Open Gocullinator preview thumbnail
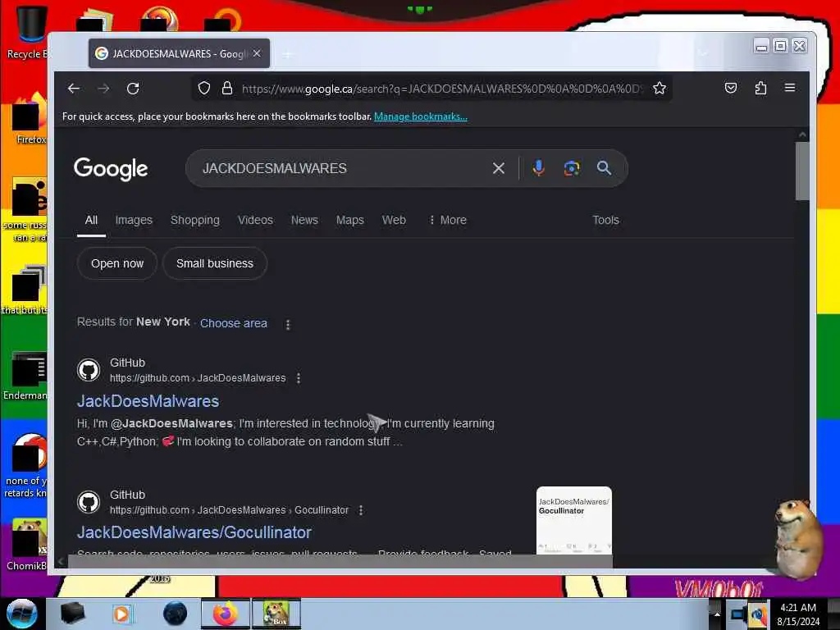Image resolution: width=840 pixels, height=630 pixels. point(573,520)
